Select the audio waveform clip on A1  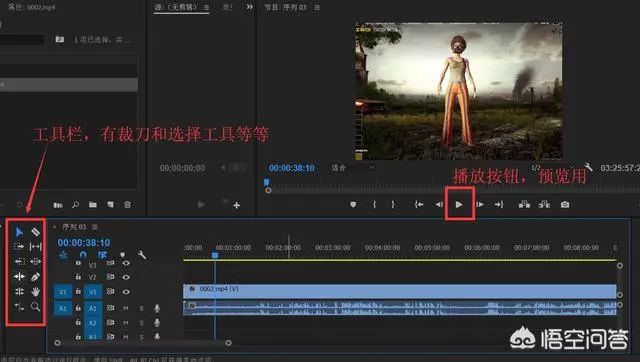click(x=400, y=308)
